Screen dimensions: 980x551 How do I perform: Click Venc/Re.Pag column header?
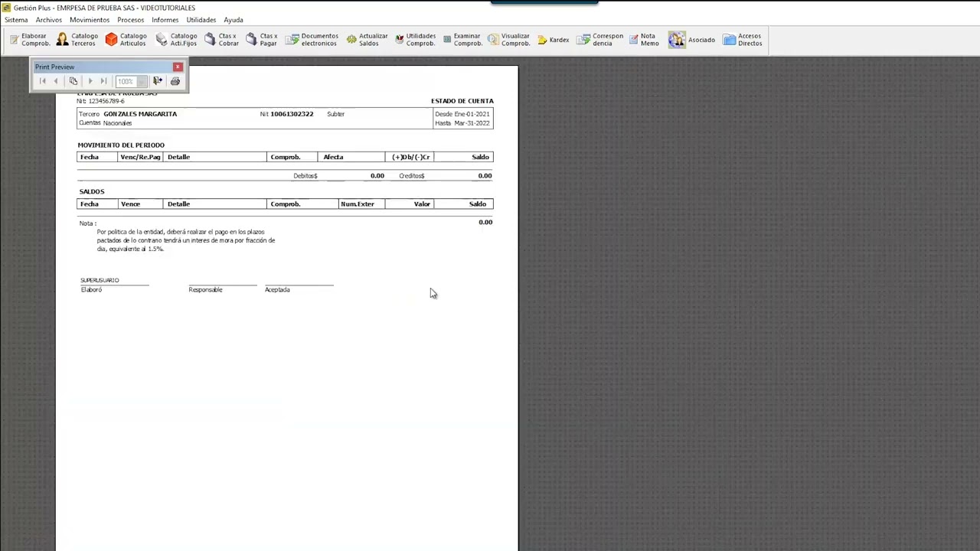coord(140,157)
